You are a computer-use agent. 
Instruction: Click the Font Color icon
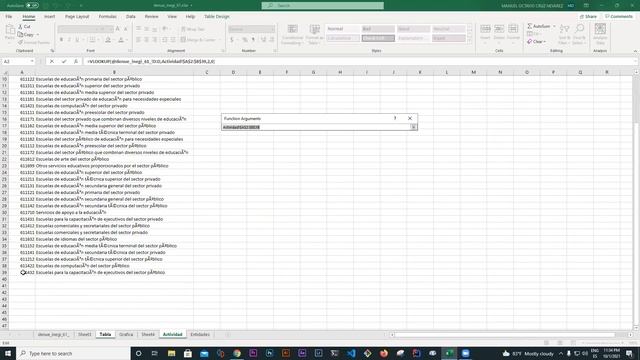[x=121, y=40]
